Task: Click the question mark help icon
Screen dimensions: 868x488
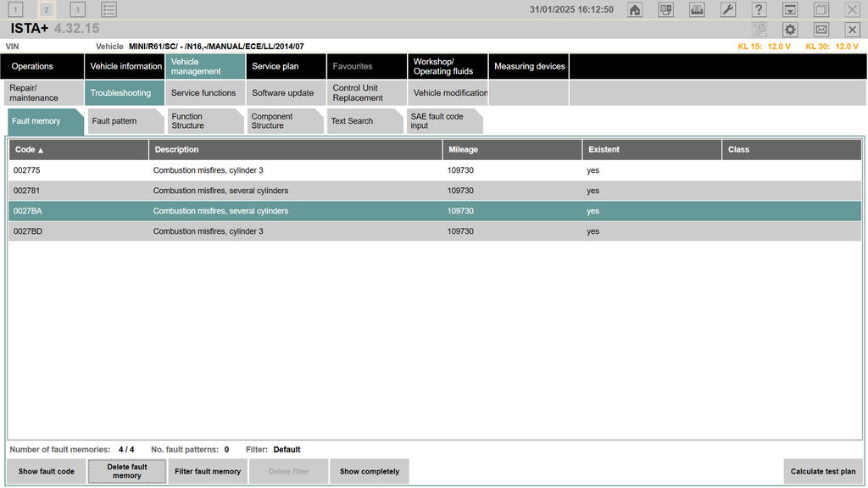Action: (759, 10)
